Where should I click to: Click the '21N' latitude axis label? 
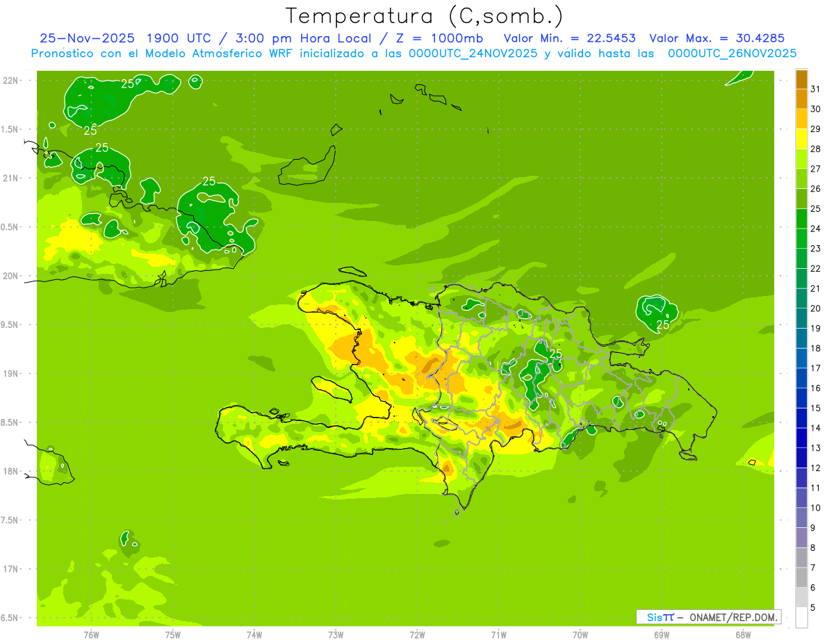11,178
